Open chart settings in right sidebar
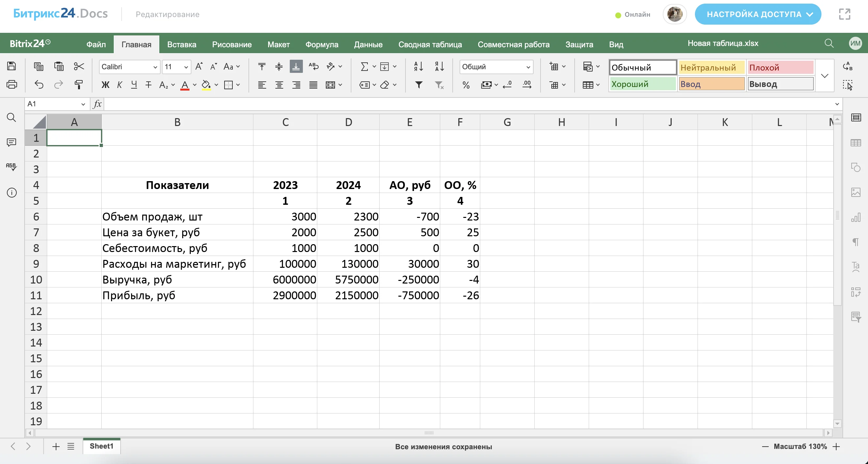This screenshot has width=868, height=464. (856, 217)
